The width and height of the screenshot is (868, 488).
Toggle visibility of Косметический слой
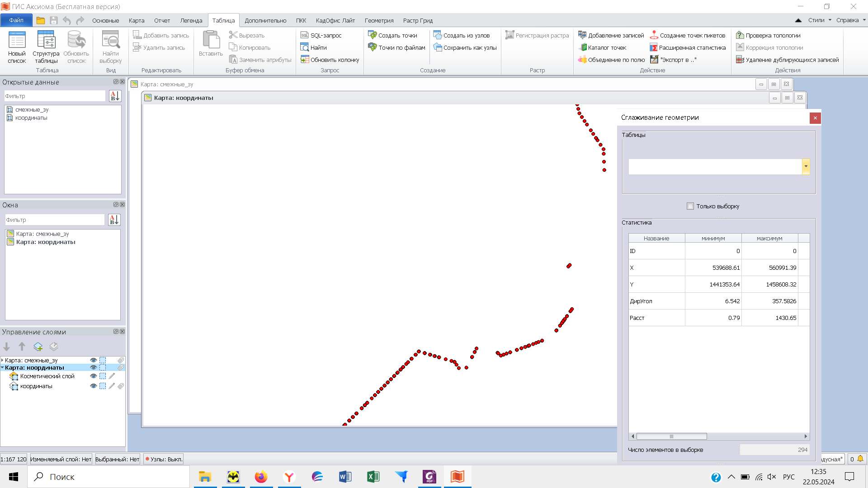93,376
